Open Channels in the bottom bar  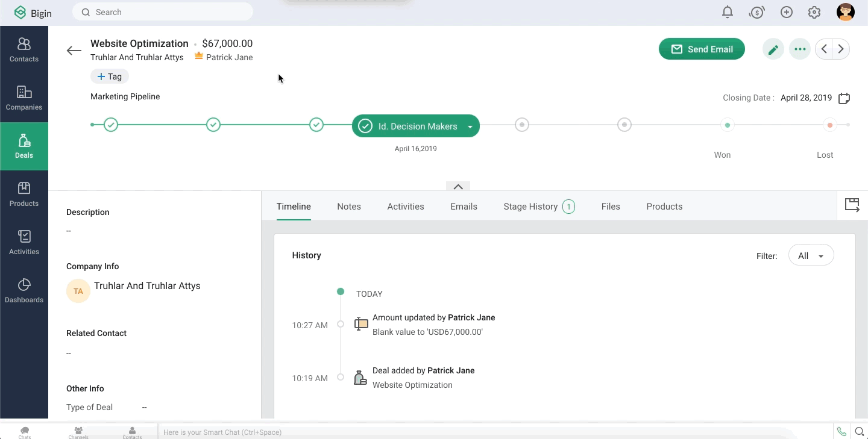[x=78, y=432]
